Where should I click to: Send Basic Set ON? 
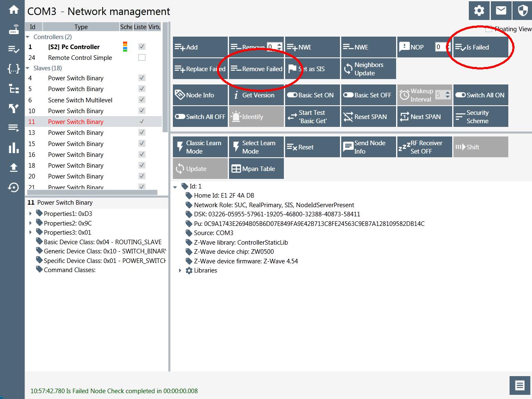(313, 95)
